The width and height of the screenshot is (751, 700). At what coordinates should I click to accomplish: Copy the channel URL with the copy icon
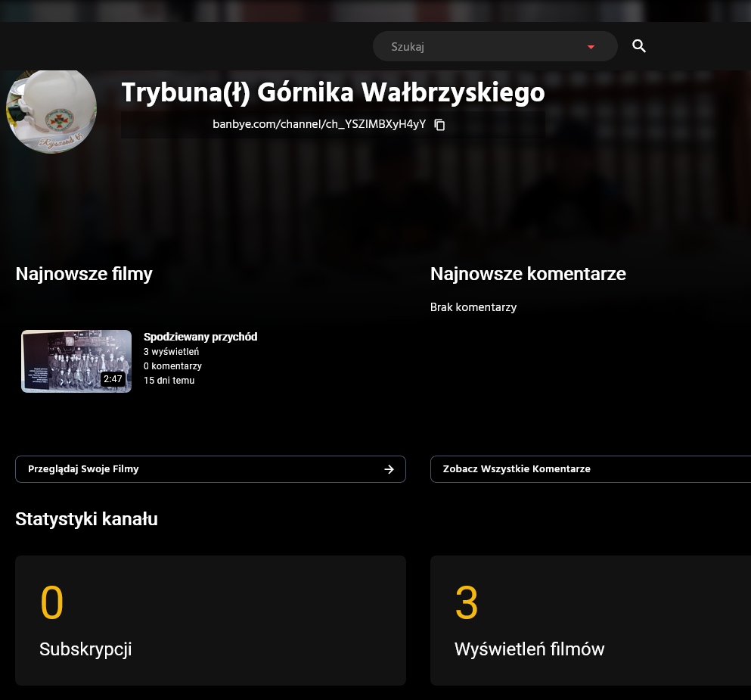[x=439, y=125]
